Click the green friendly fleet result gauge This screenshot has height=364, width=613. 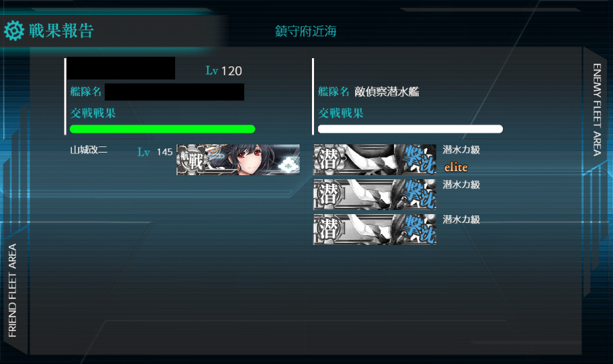[162, 129]
